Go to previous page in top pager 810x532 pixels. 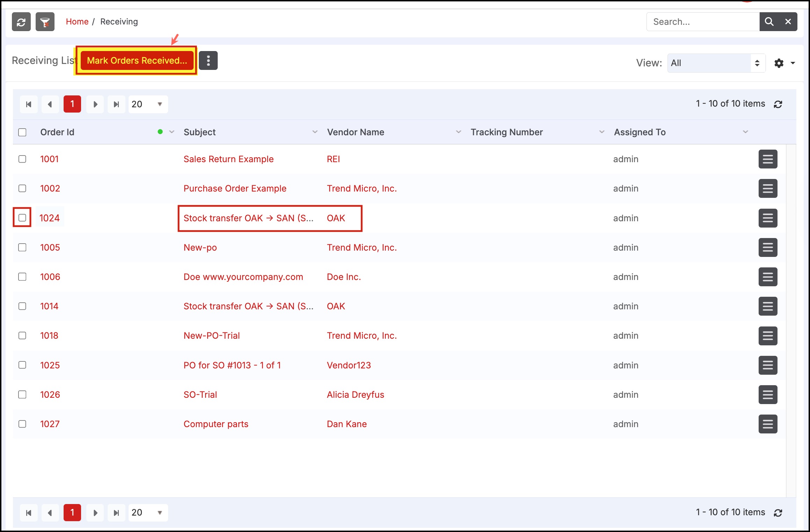point(50,104)
